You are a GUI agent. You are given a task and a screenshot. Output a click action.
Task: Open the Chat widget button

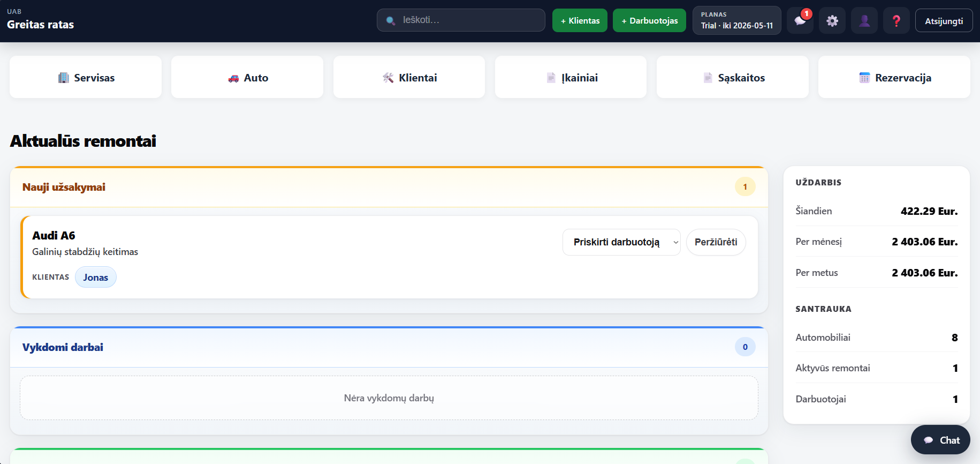[940, 440]
